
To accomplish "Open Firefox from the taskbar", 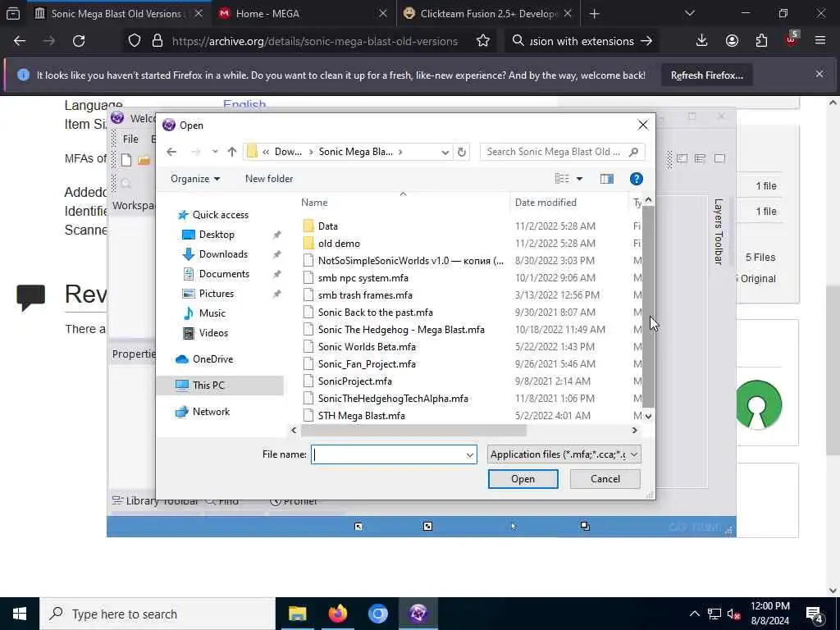I will 337,614.
